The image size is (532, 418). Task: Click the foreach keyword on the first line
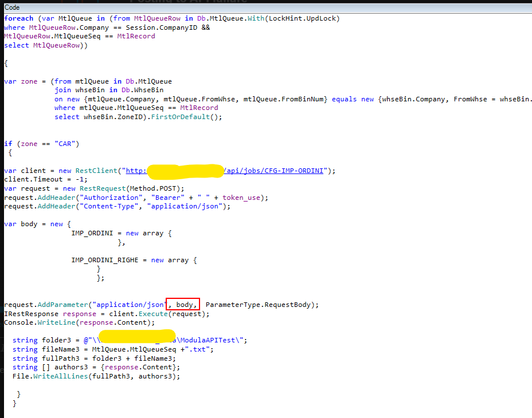click(18, 18)
